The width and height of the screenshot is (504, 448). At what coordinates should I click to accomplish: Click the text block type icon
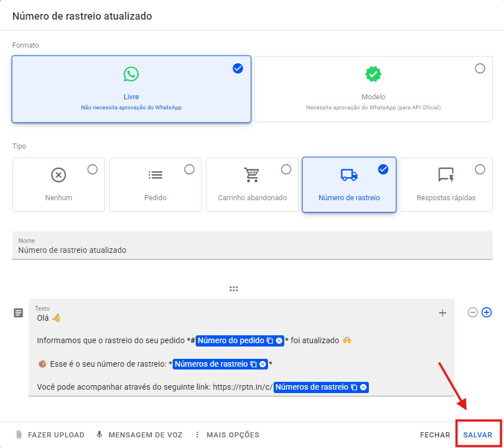tap(19, 313)
